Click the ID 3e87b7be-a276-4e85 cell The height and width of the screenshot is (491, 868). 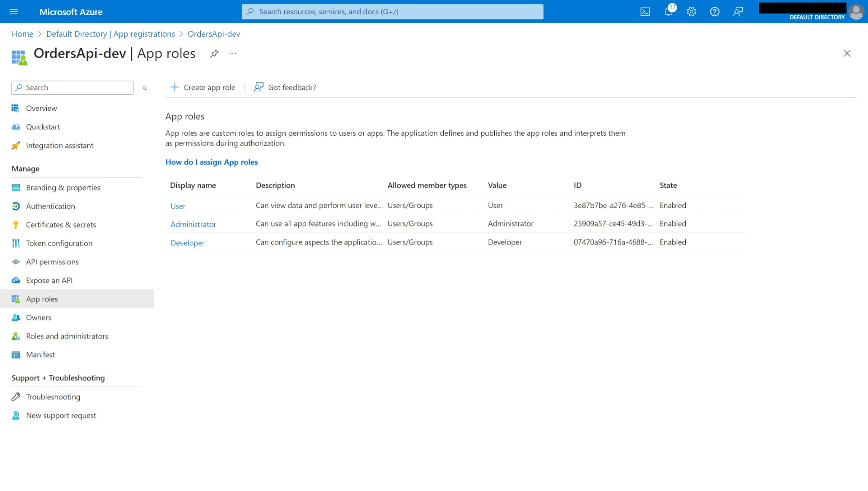coord(613,205)
